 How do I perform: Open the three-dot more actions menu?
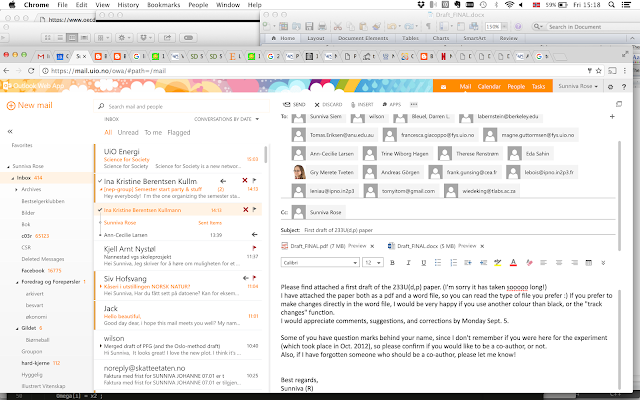[413, 104]
